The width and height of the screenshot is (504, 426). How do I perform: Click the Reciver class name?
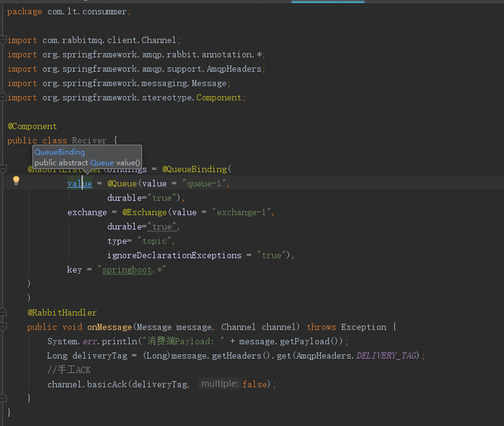coord(89,141)
